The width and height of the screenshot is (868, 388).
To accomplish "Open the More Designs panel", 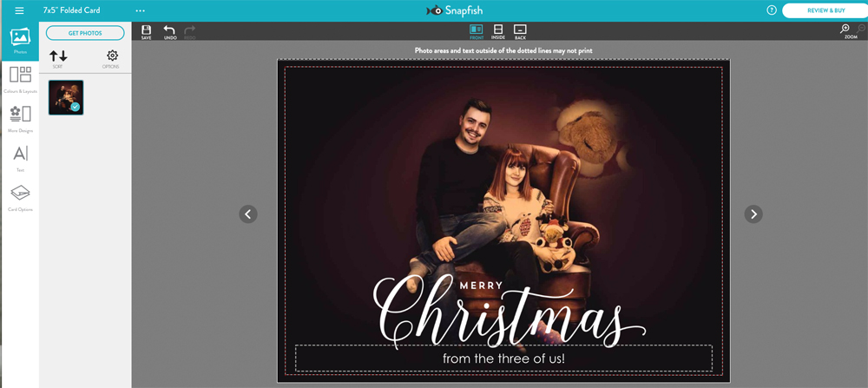I will click(20, 117).
